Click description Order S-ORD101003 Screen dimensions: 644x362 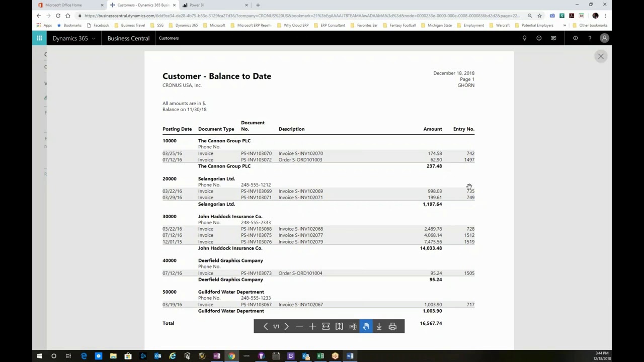(300, 160)
